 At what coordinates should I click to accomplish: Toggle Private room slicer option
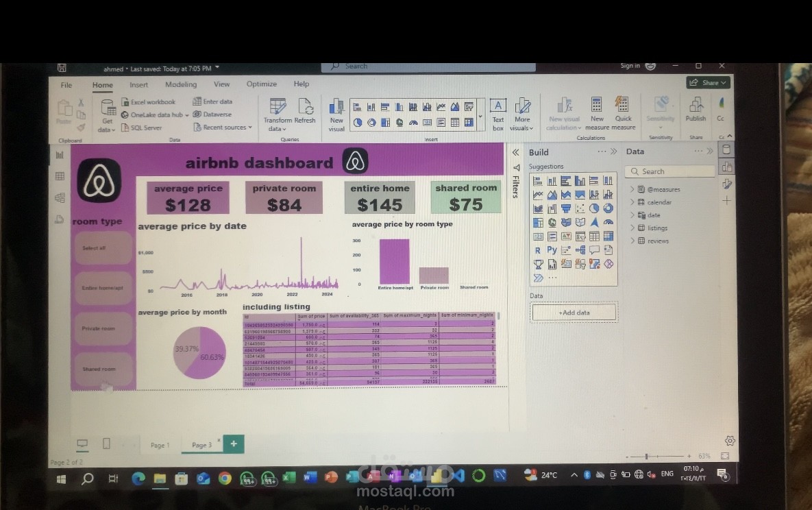103,328
